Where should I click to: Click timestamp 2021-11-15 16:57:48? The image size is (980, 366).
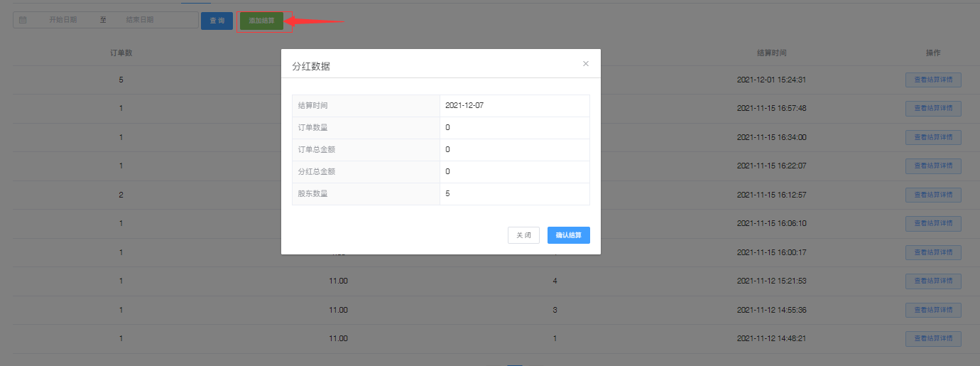tap(771, 108)
